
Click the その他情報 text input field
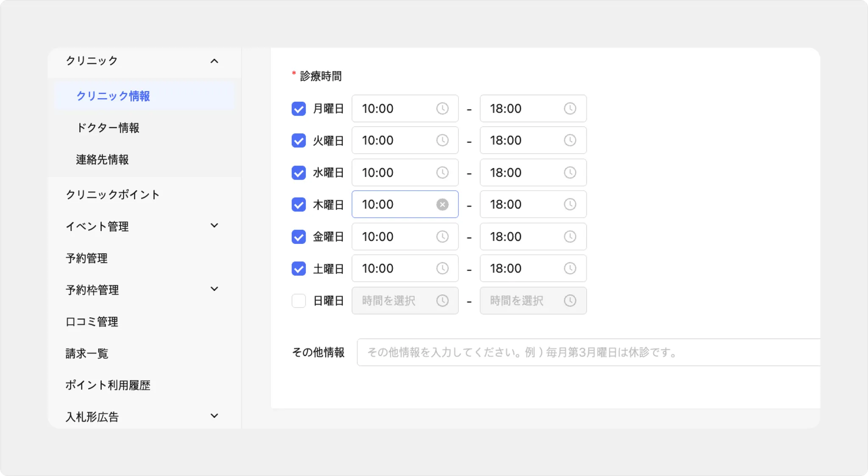click(x=588, y=352)
